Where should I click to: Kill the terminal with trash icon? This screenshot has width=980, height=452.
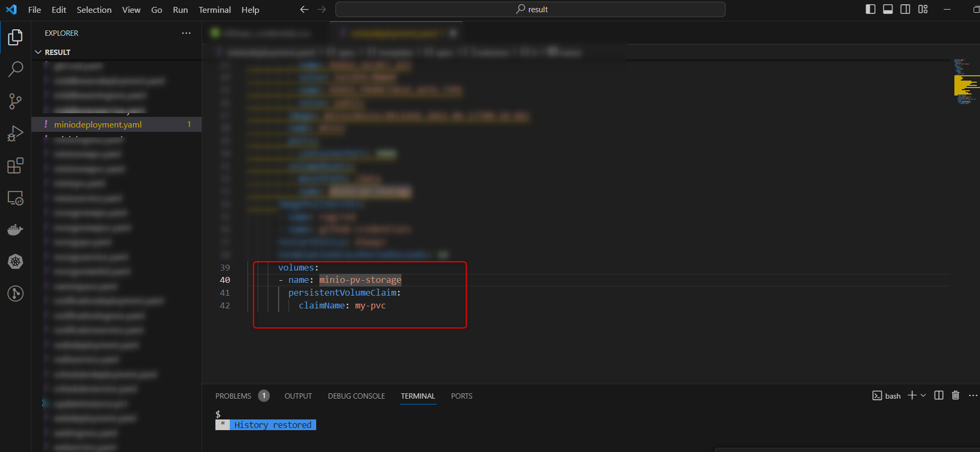tap(955, 395)
